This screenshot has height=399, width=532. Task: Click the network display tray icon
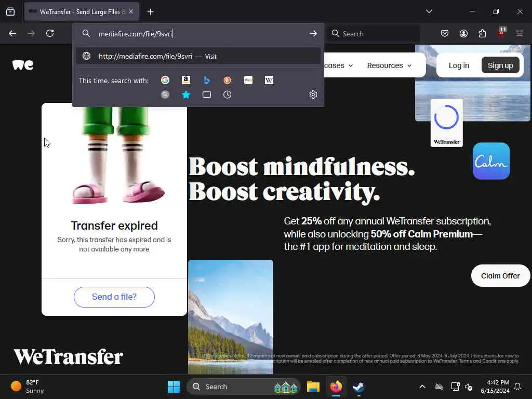click(x=455, y=387)
